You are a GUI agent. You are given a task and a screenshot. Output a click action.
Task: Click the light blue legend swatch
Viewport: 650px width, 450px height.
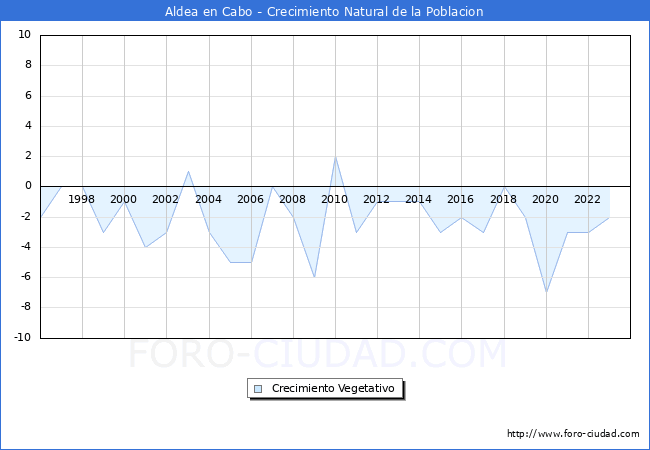(x=258, y=389)
